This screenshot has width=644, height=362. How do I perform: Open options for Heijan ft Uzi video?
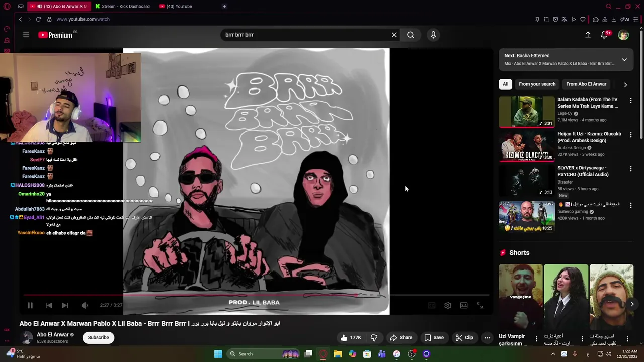pyautogui.click(x=630, y=135)
